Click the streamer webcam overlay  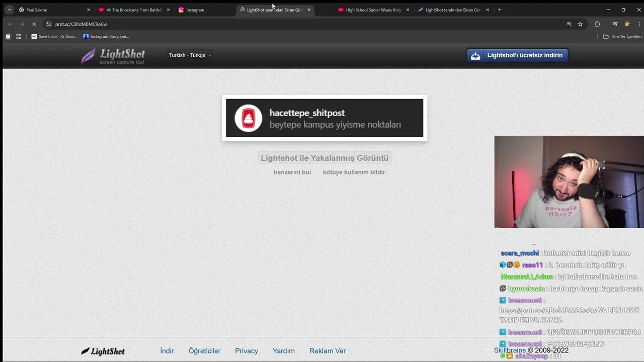pos(569,182)
